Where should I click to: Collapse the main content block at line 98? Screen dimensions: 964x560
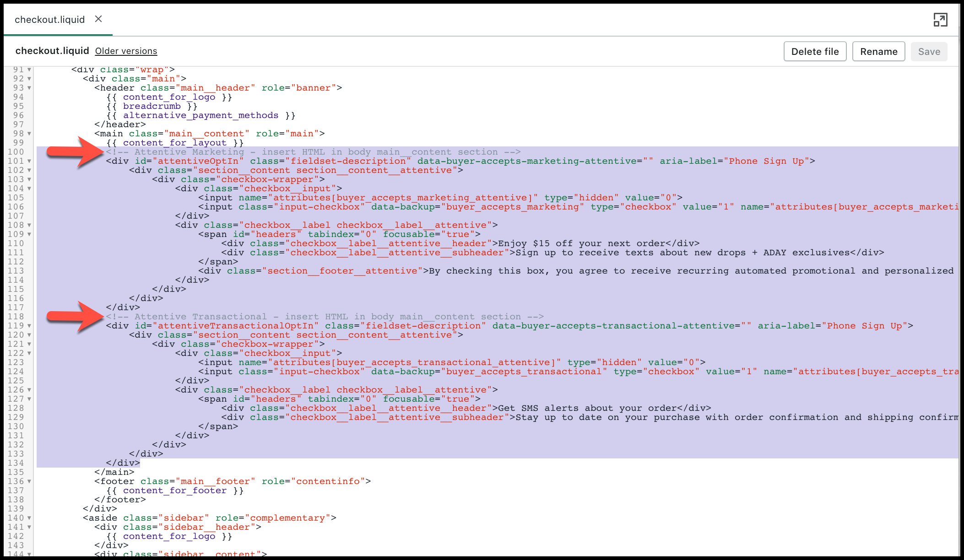pos(29,134)
